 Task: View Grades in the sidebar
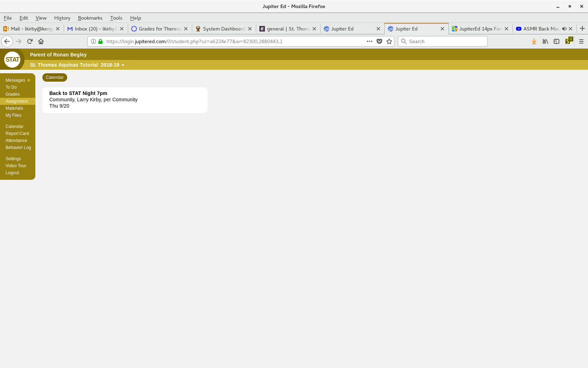pyautogui.click(x=13, y=94)
